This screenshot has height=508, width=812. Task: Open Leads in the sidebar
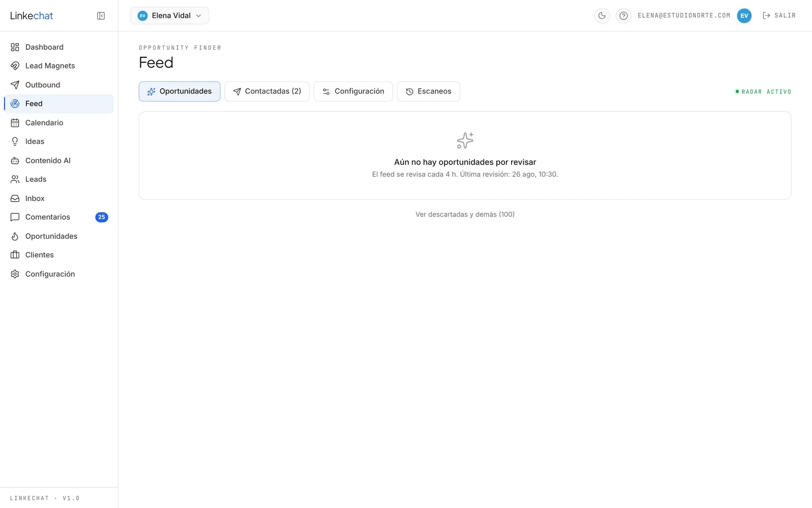59,179
